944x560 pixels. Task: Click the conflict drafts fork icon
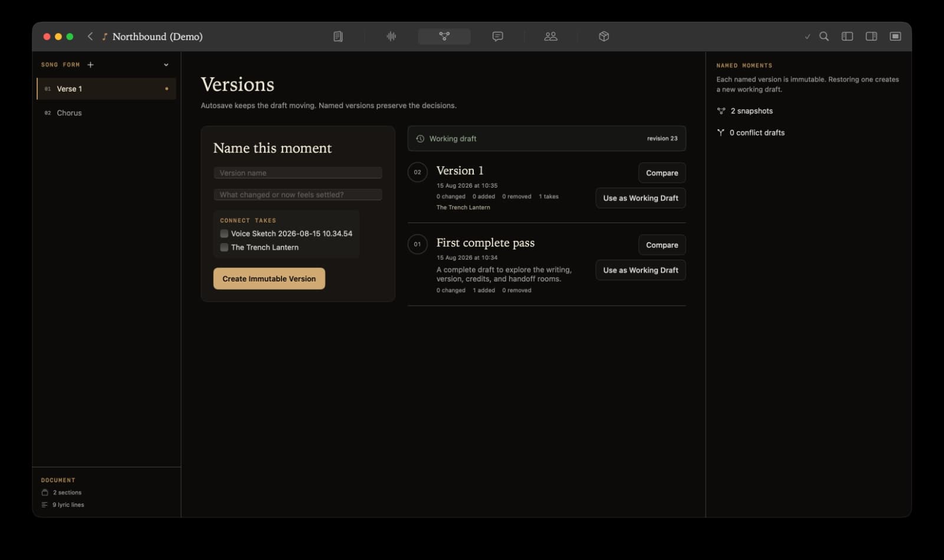click(720, 133)
